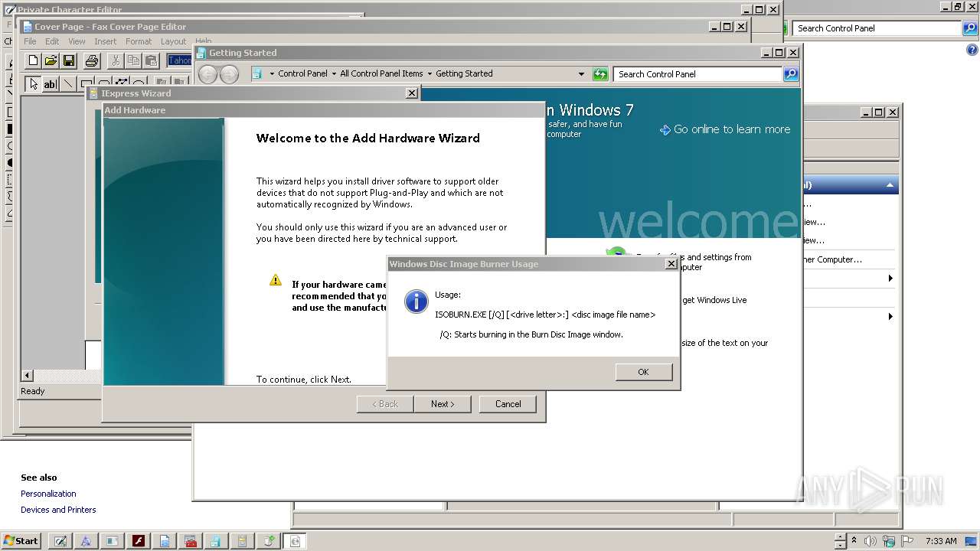Click the All Control Panel Items breadcrumb
The width and height of the screenshot is (980, 551).
coord(381,74)
